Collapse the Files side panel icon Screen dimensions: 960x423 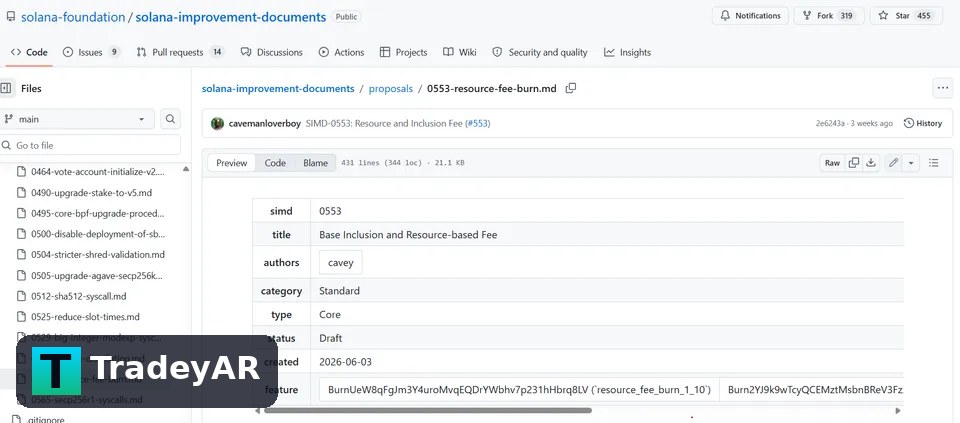point(6,88)
